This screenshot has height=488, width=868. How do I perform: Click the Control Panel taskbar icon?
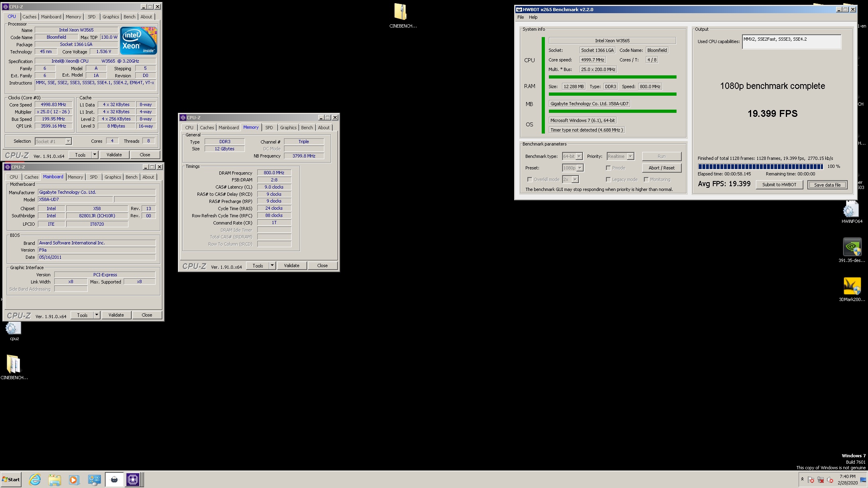pos(94,480)
